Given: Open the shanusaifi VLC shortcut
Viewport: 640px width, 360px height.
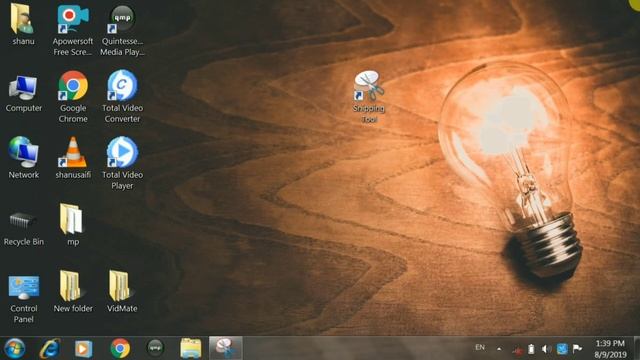Looking at the screenshot, I should (x=73, y=158).
